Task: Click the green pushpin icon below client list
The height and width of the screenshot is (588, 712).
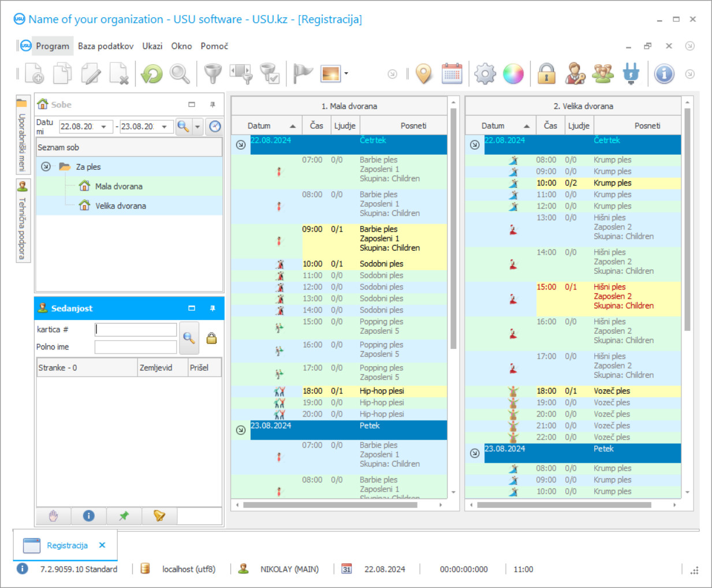Action: (124, 516)
